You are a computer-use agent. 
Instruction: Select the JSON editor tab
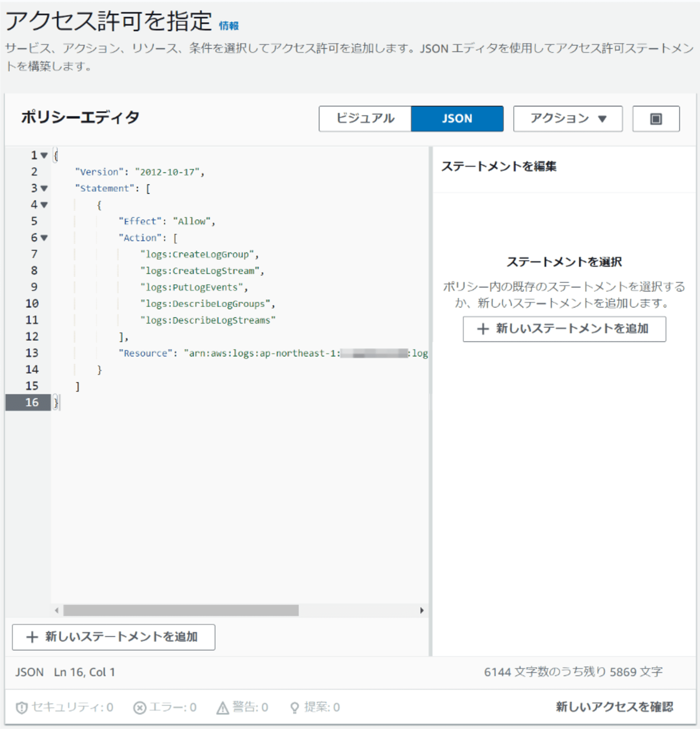coord(457,119)
